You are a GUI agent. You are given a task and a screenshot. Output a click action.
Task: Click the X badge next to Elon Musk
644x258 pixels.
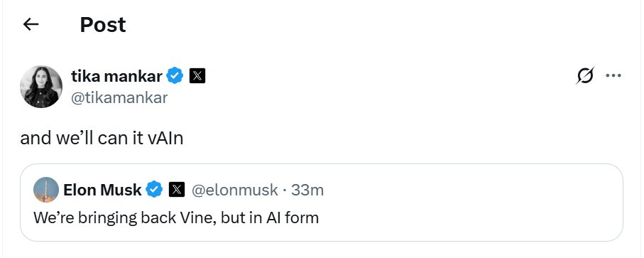click(177, 190)
